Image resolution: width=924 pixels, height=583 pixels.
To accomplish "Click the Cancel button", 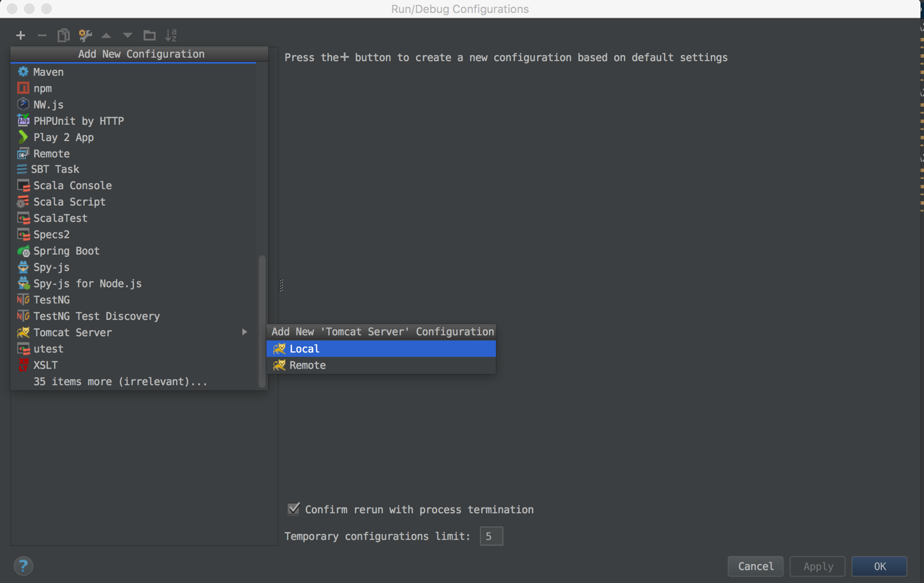I will pyautogui.click(x=755, y=566).
